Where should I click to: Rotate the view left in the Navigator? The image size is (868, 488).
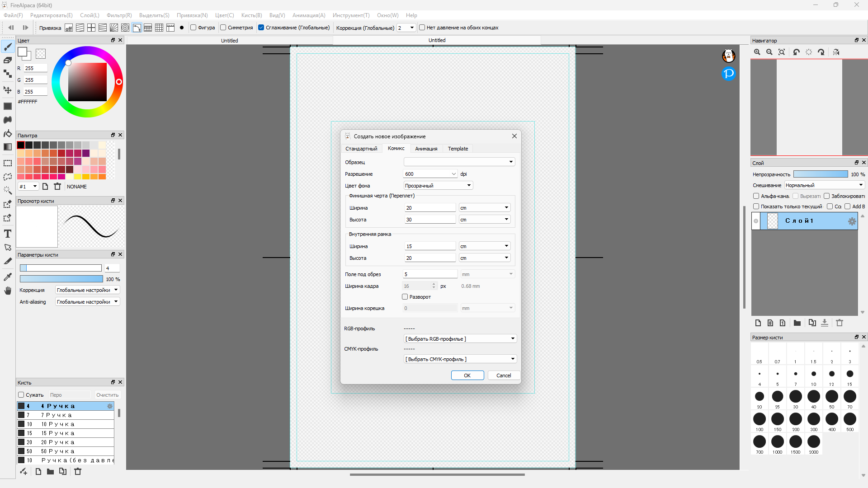(797, 52)
